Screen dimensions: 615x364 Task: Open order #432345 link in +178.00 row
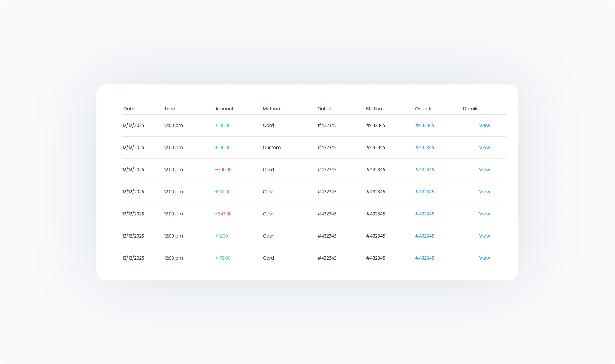[x=424, y=258]
